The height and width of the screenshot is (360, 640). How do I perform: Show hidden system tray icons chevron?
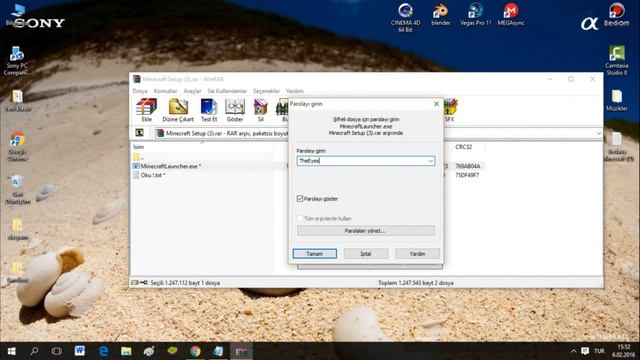(573, 351)
